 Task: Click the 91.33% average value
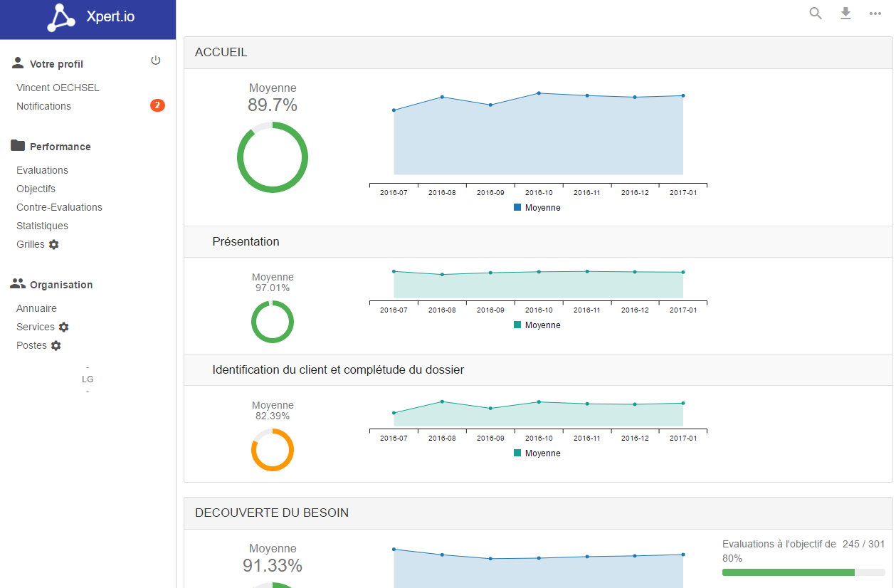(x=273, y=566)
